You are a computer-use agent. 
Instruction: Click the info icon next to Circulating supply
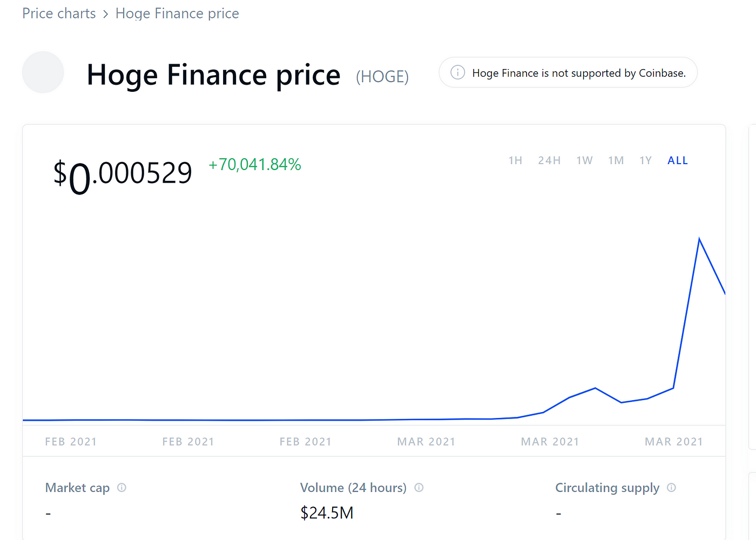click(x=671, y=488)
